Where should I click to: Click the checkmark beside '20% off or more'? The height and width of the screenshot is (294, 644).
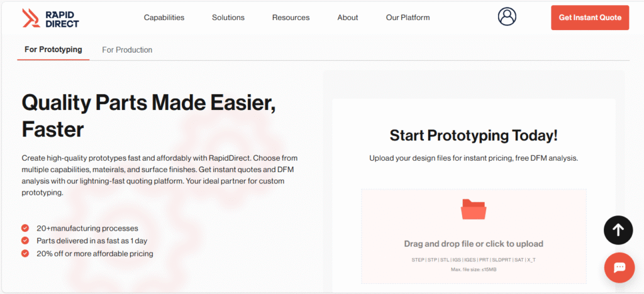pyautogui.click(x=25, y=253)
